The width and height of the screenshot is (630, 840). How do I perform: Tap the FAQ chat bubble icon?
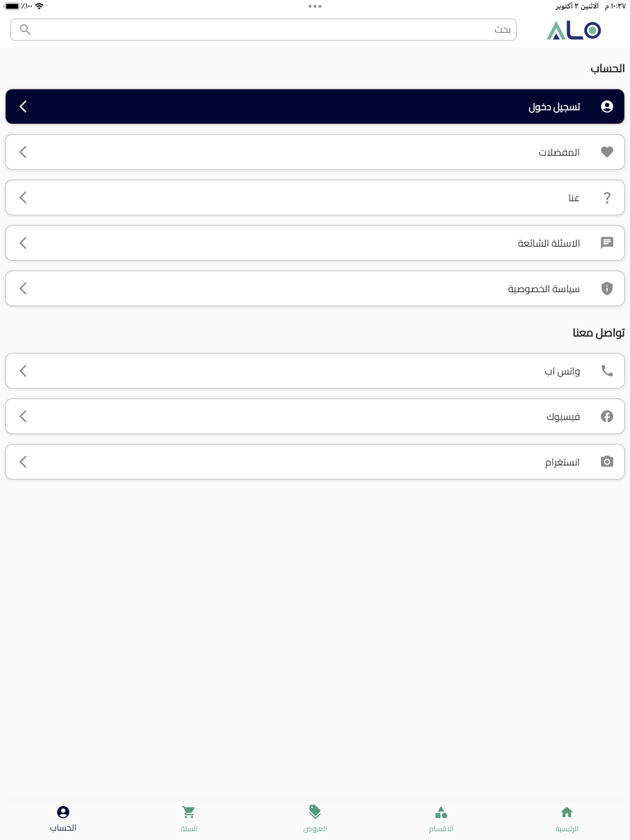point(607,243)
